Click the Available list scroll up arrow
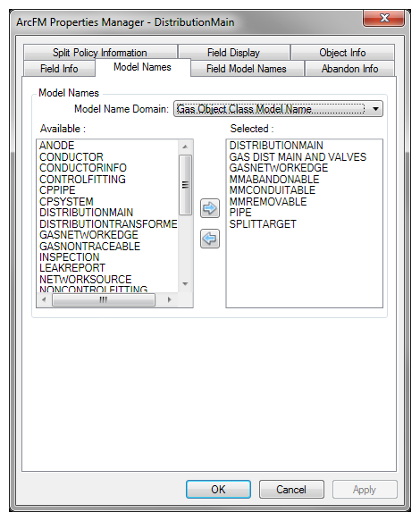Viewport: 420px width, 521px height. [x=185, y=147]
